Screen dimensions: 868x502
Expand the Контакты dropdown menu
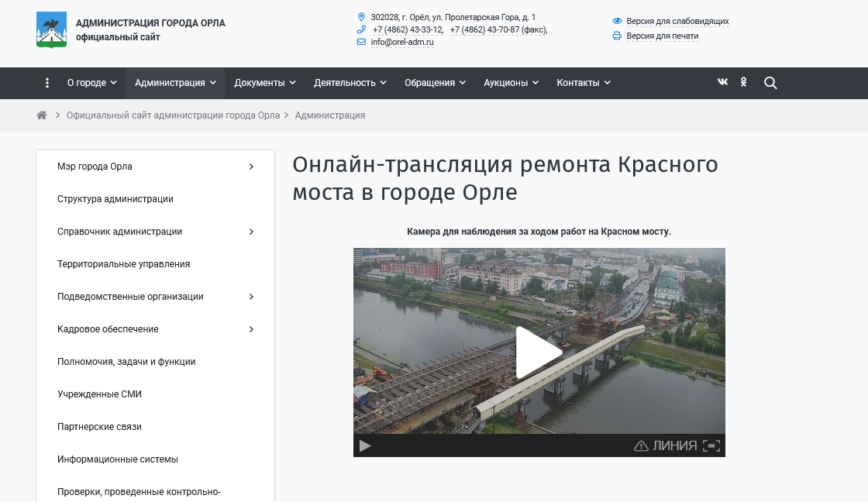[584, 83]
